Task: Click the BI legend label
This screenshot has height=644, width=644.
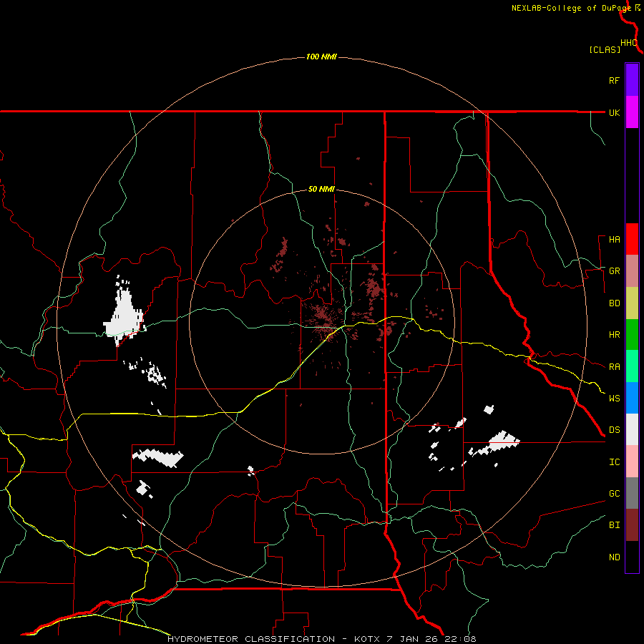Action: point(614,525)
